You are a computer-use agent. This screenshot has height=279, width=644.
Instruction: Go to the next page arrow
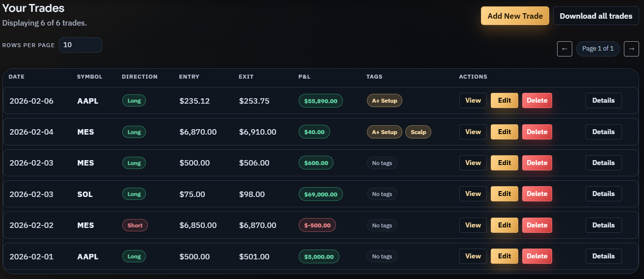pyautogui.click(x=631, y=49)
